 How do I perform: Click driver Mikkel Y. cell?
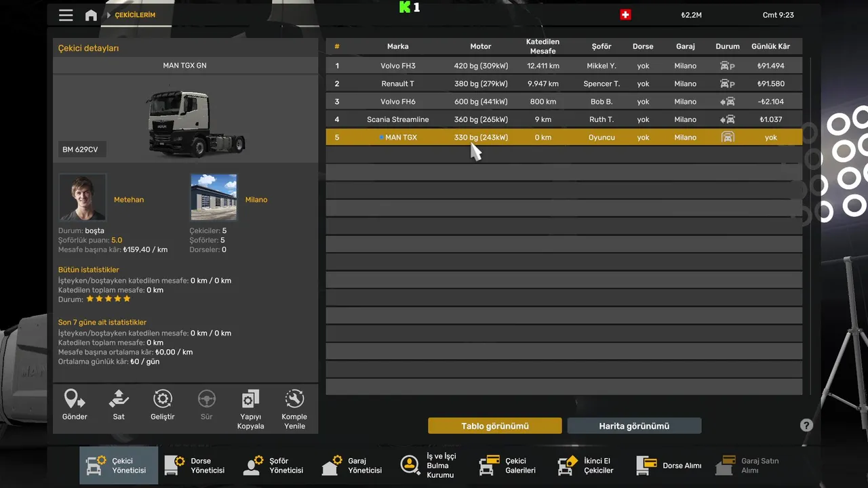601,66
